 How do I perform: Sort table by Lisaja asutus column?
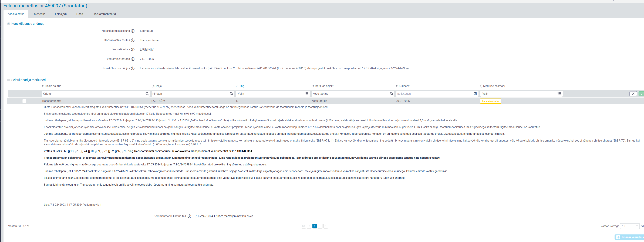tap(52, 86)
